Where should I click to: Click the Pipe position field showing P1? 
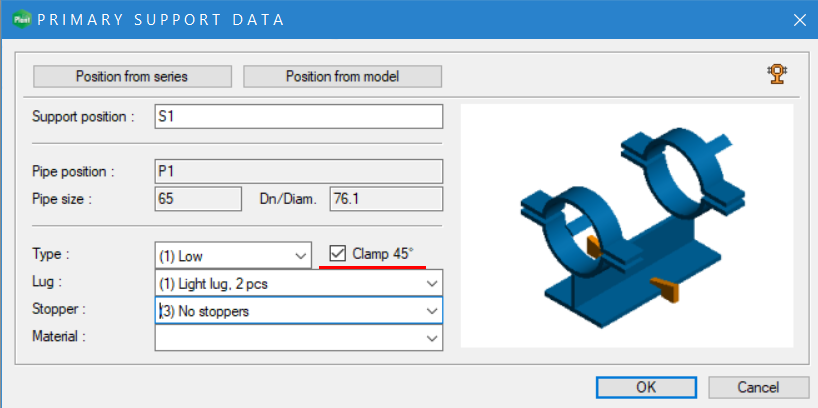(x=298, y=171)
